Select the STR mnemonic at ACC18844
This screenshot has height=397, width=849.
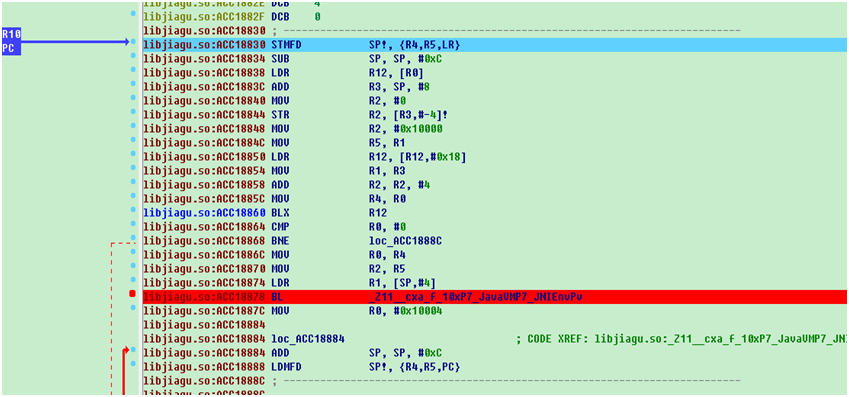coord(279,115)
